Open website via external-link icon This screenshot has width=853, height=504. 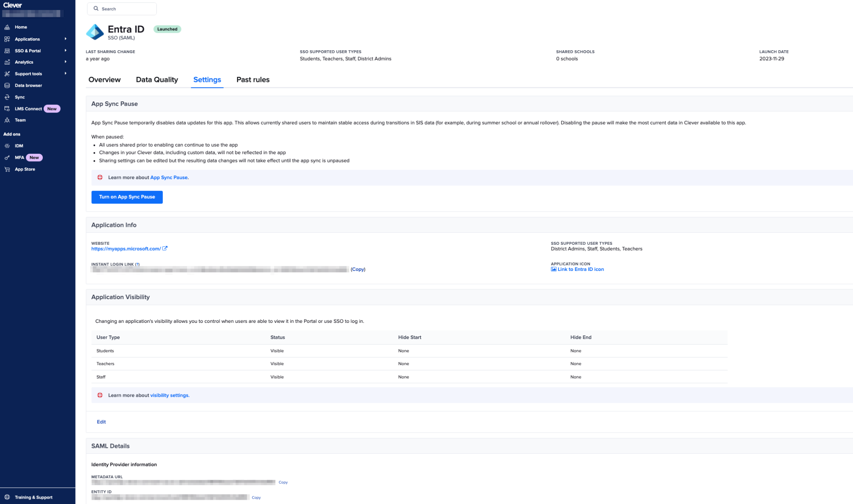[165, 248]
